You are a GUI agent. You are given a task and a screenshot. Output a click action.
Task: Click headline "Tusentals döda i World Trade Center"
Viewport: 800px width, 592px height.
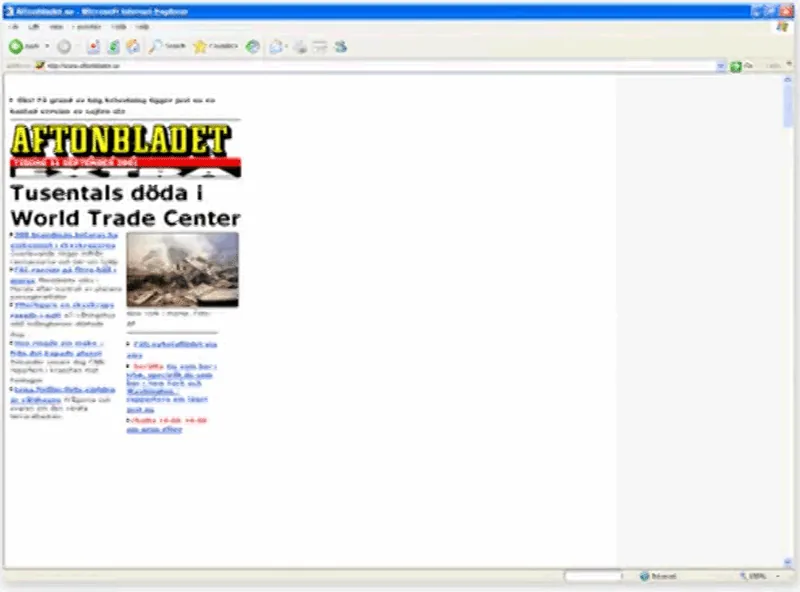pyautogui.click(x=125, y=206)
